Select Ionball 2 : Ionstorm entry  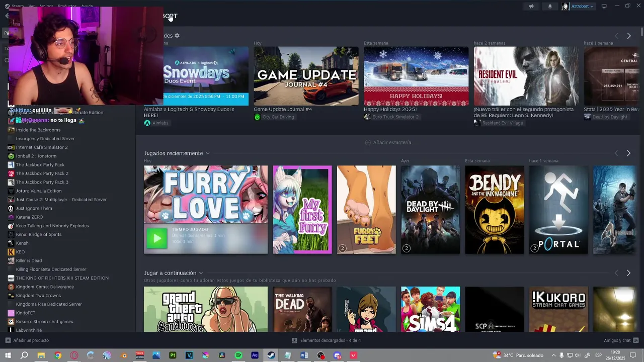coord(36,156)
